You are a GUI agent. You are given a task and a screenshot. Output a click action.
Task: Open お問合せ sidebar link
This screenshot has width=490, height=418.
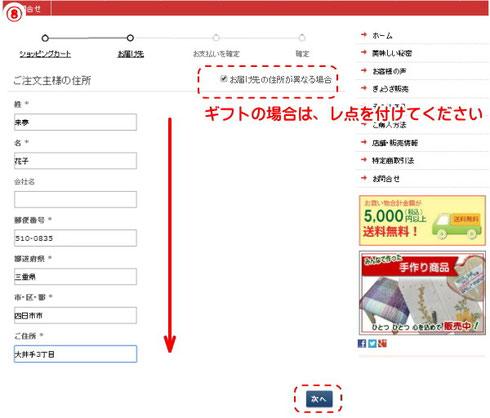pyautogui.click(x=386, y=179)
